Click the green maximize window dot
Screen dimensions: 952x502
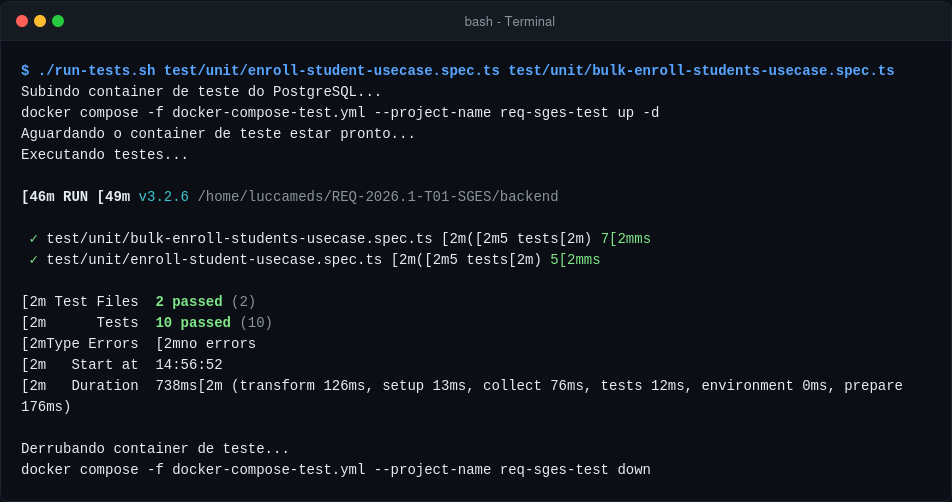[58, 21]
